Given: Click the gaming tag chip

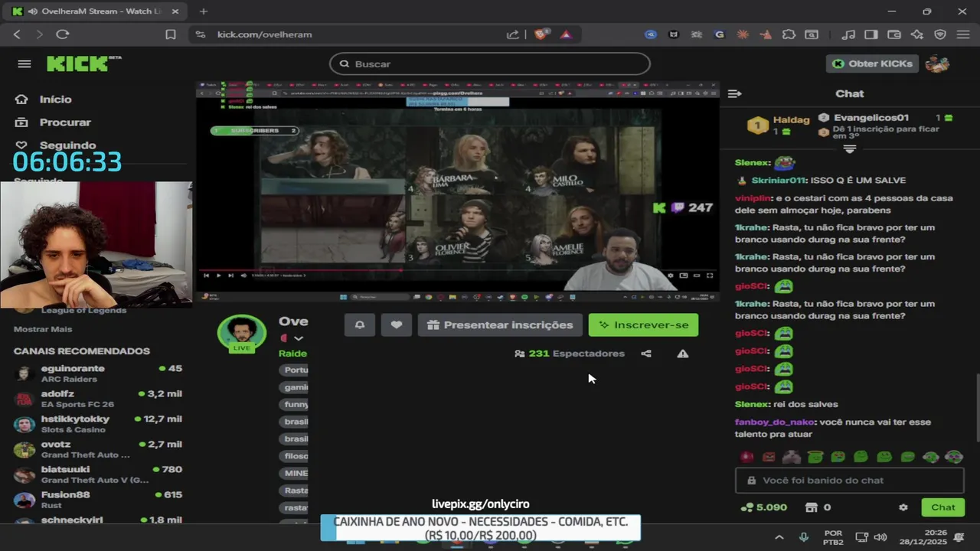Looking at the screenshot, I should coord(294,387).
